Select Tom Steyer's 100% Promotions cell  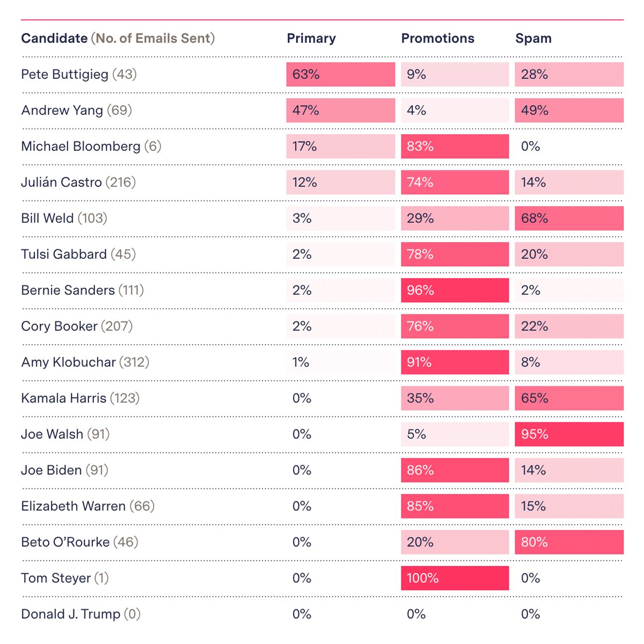pyautogui.click(x=455, y=577)
